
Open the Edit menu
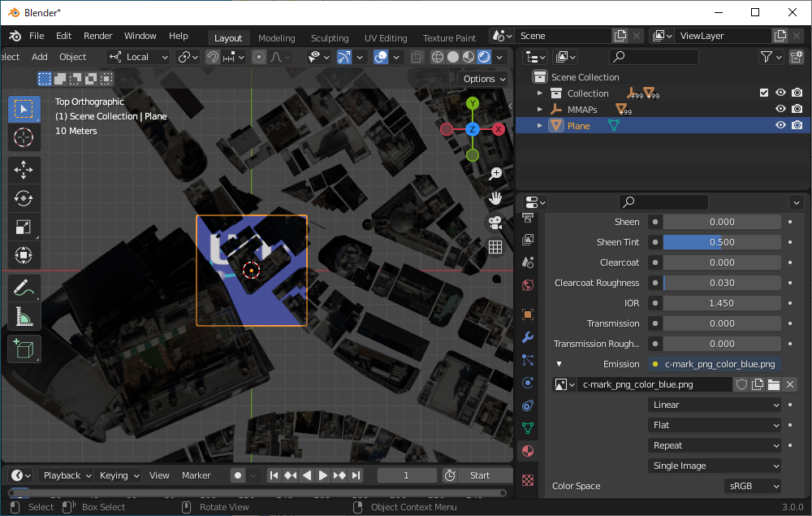[x=63, y=36]
